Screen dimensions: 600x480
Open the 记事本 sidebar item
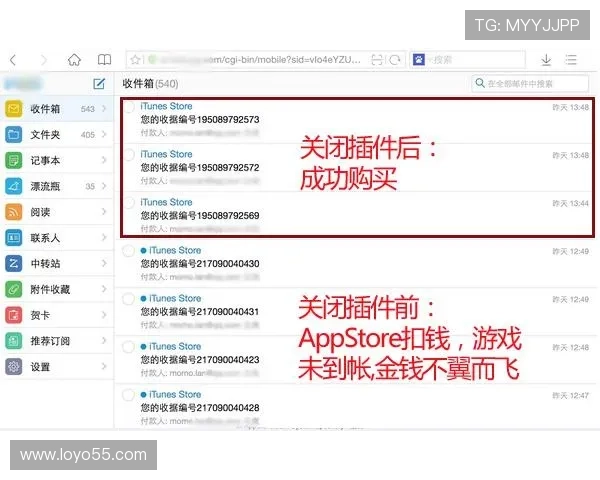coord(57,160)
